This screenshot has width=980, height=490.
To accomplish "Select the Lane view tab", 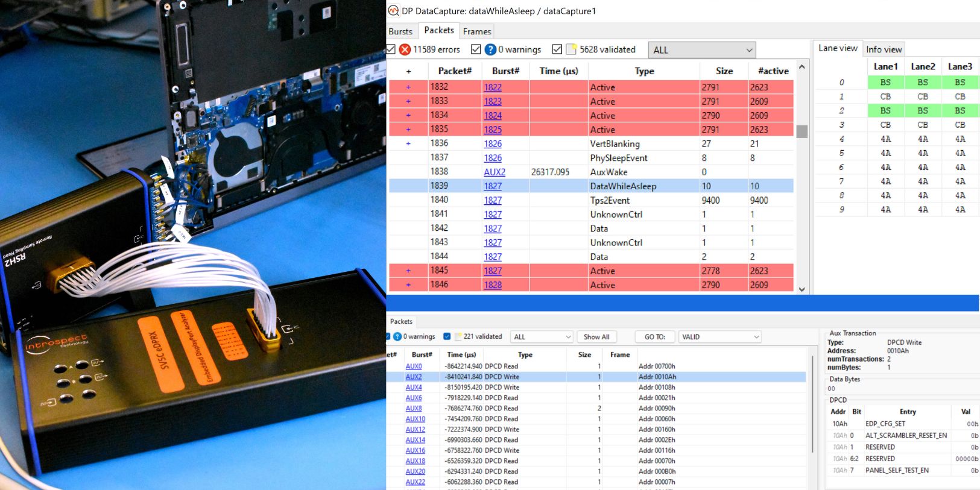I will 838,48.
